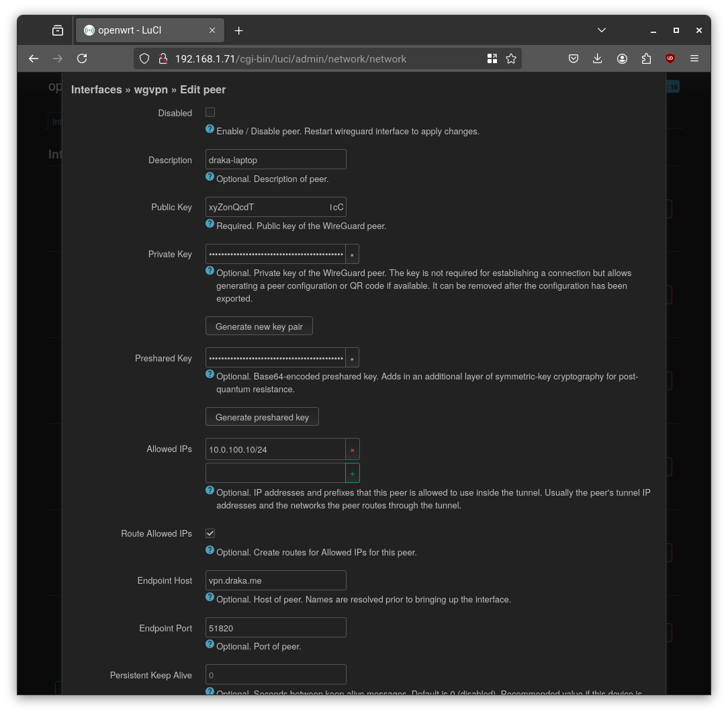The image size is (728, 714).
Task: Uncheck Route Allowed IPs
Action: click(x=210, y=533)
